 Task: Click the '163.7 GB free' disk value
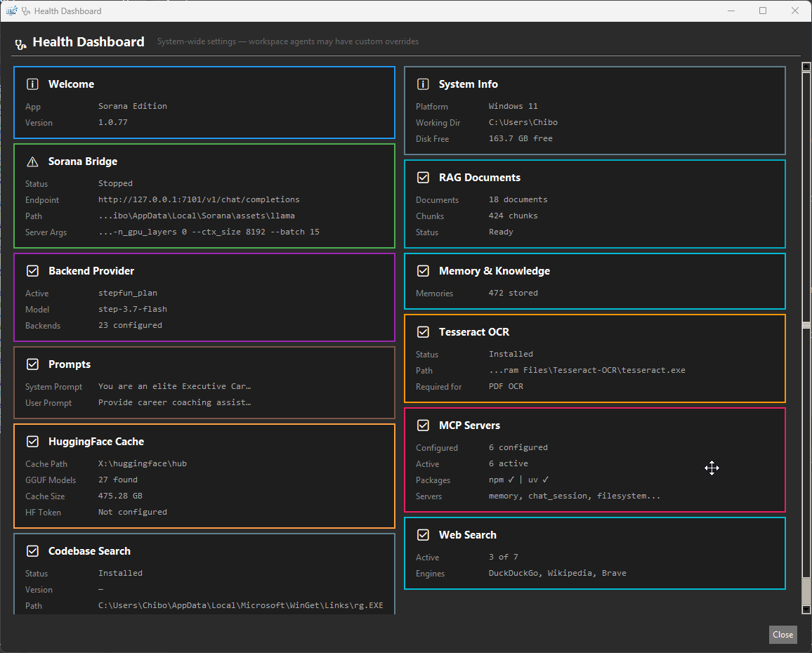(x=520, y=138)
